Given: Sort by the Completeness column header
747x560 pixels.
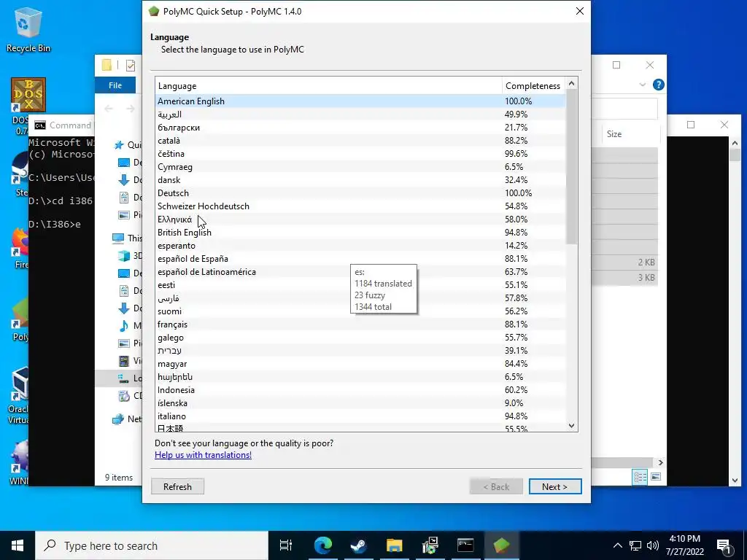Looking at the screenshot, I should pos(533,86).
